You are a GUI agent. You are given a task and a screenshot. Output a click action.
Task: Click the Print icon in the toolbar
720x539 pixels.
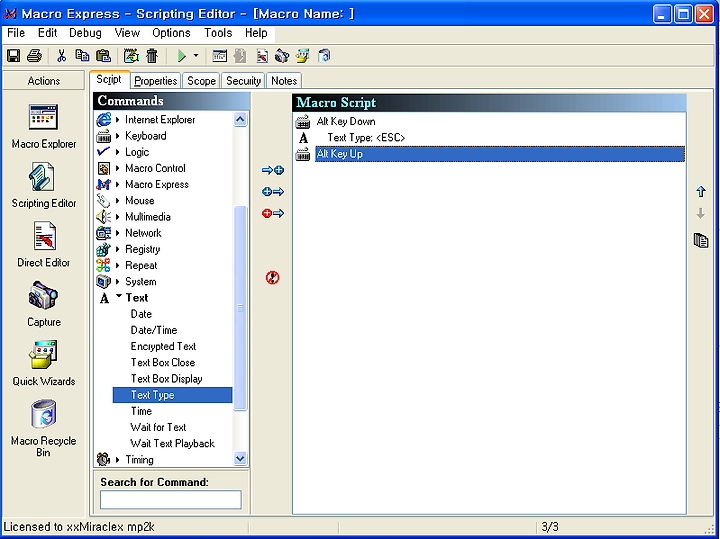coord(34,56)
